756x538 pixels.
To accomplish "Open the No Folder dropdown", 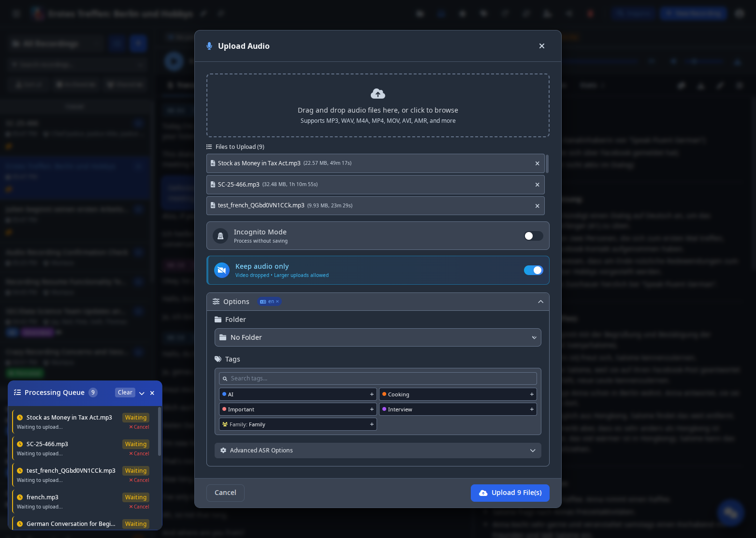I will point(378,337).
